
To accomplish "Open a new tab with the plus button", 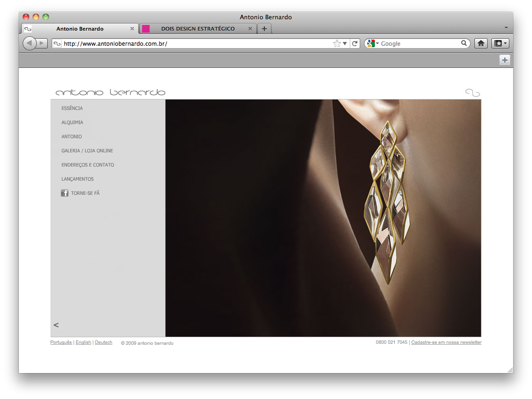I will [264, 29].
